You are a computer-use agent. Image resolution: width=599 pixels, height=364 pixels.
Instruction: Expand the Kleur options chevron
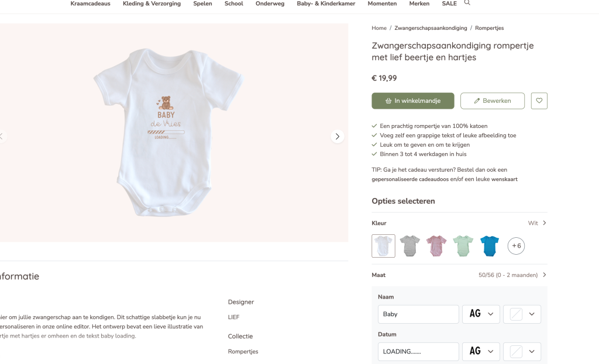click(545, 223)
